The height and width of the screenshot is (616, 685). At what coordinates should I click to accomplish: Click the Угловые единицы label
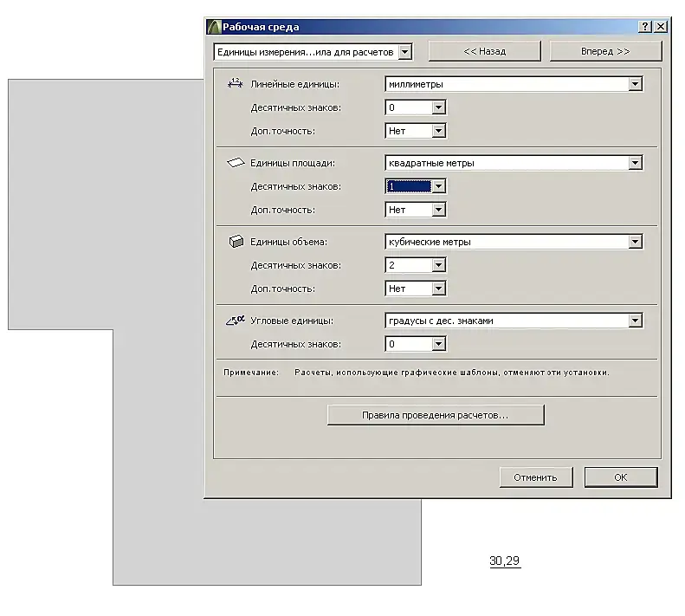(292, 321)
